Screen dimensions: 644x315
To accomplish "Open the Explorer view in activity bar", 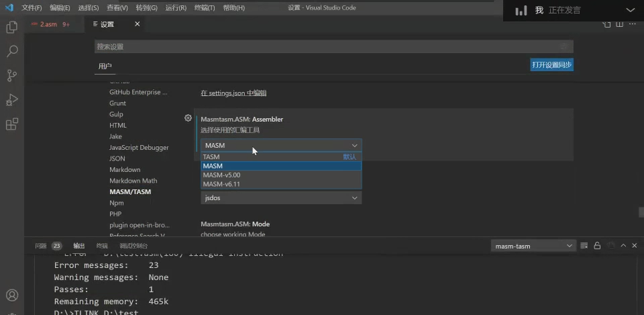I will 11,28.
